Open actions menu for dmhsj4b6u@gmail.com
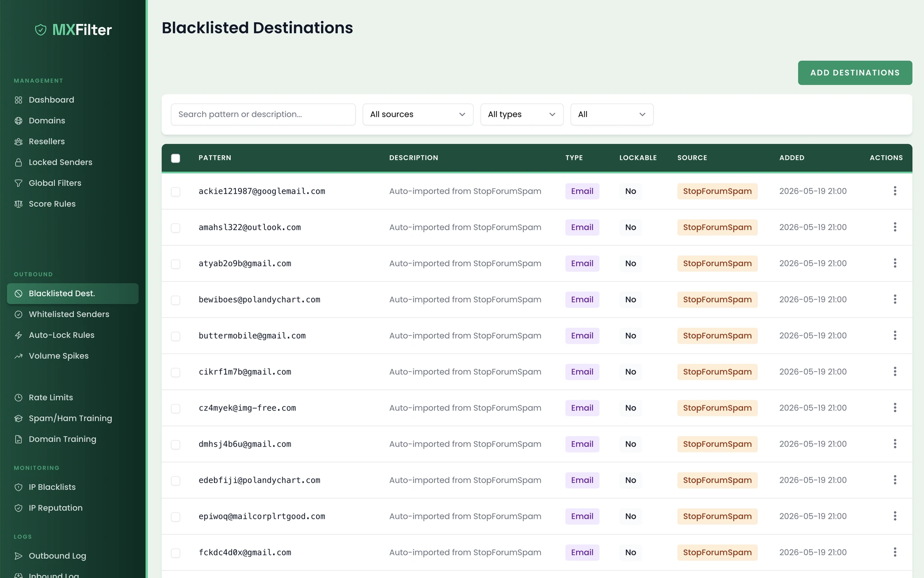Screen dimensions: 924x578 pos(895,444)
